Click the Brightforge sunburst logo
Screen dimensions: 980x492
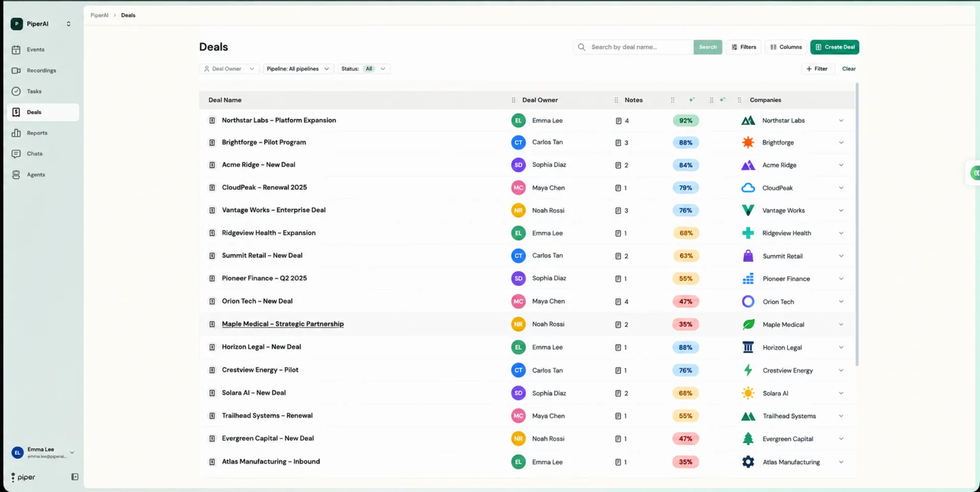tap(748, 143)
